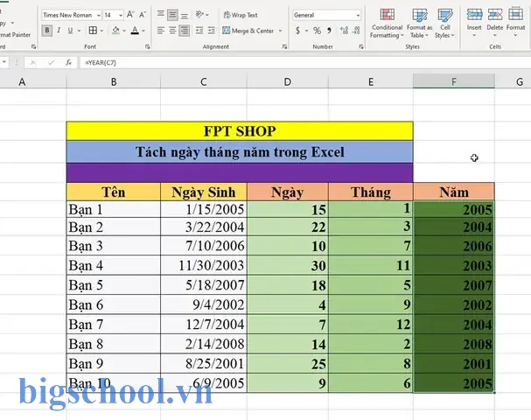531x420 pixels.
Task: Click the FPT SHOP title cell
Action: 240,131
